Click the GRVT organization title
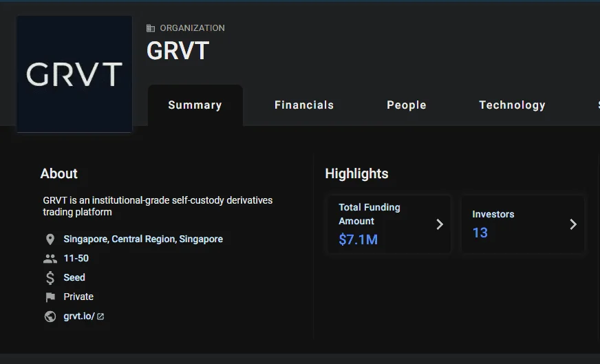Viewport: 600px width, 364px height. point(178,51)
